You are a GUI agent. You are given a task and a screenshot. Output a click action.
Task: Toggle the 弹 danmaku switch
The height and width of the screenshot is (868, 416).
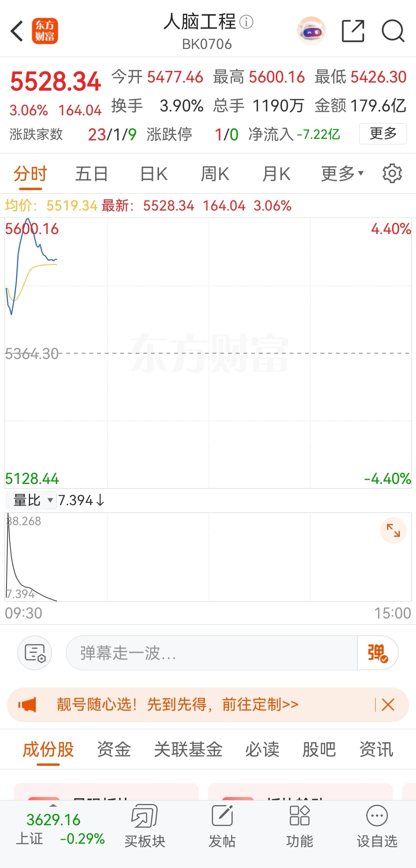[x=377, y=653]
